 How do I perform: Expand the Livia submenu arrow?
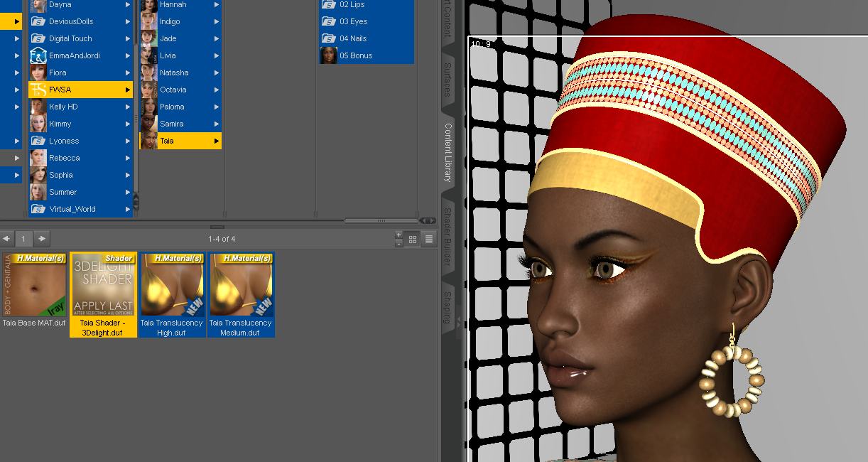[x=216, y=55]
